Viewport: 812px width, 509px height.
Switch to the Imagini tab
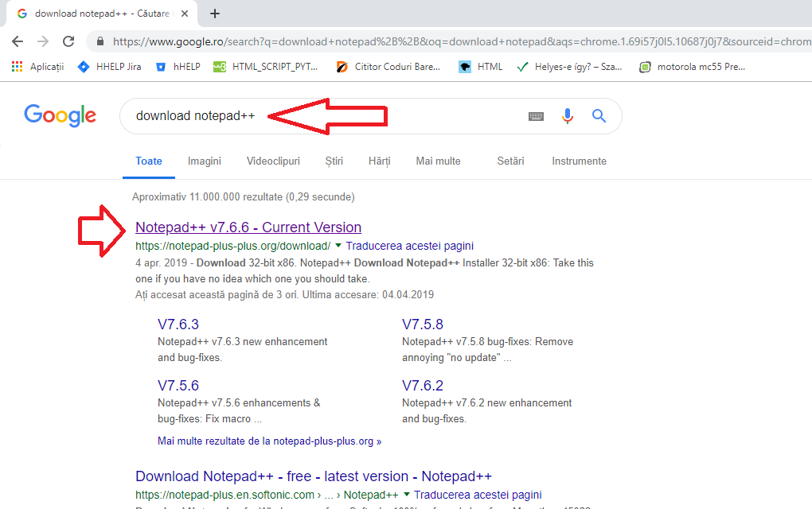[x=204, y=161]
